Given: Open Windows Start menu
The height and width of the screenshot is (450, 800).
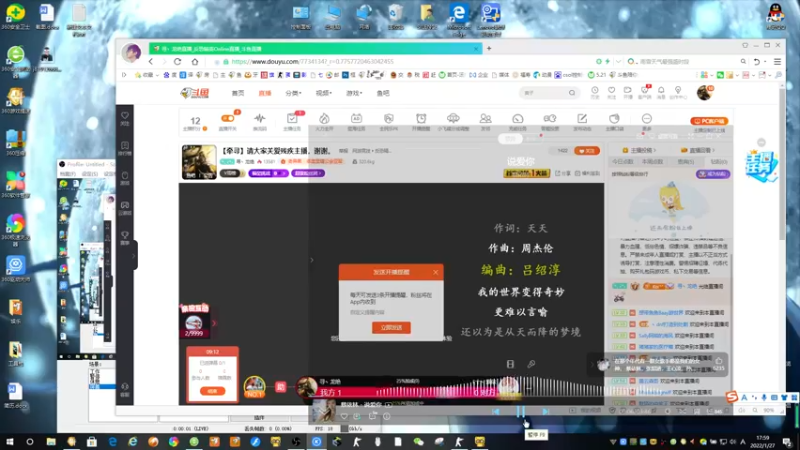Looking at the screenshot, I should pos(10,441).
